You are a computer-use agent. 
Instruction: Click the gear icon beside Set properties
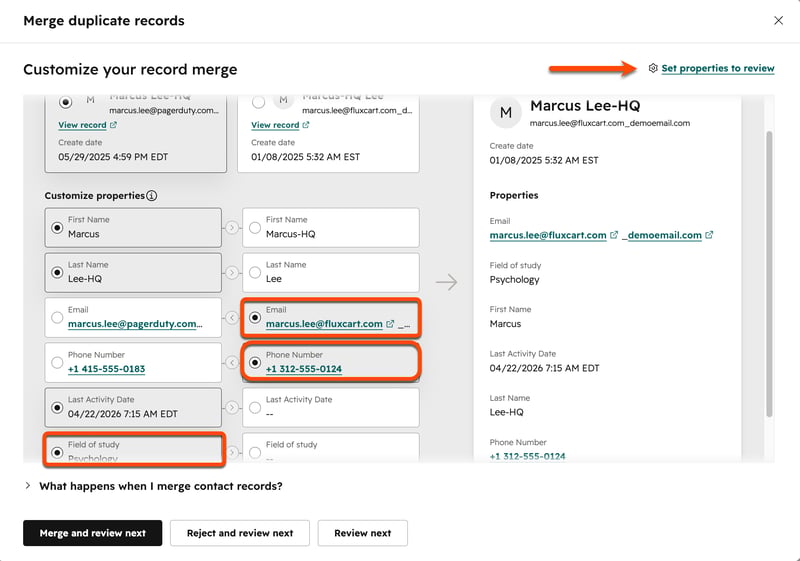click(x=653, y=68)
